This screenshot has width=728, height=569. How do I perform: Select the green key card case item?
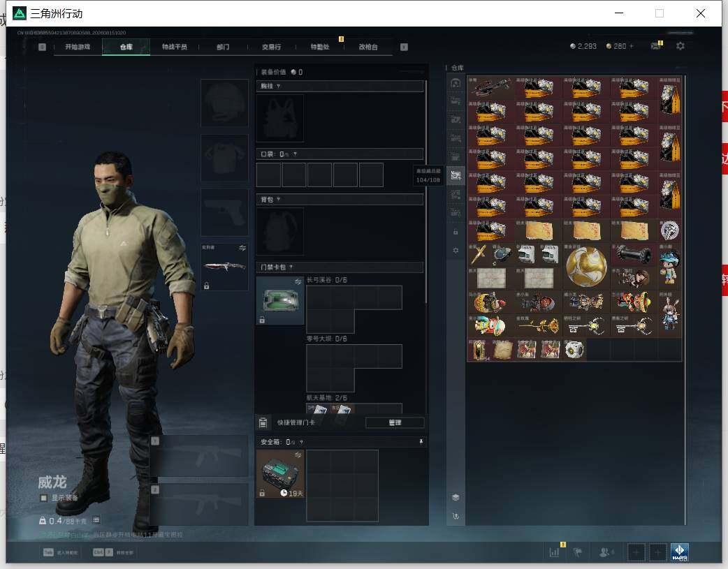tap(280, 300)
